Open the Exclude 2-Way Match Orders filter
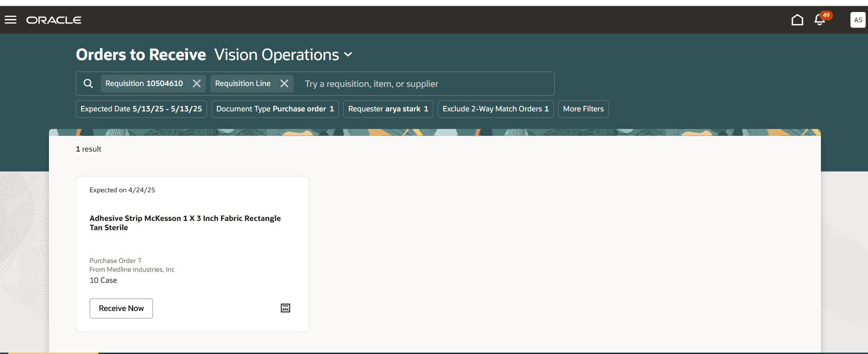 tap(496, 109)
